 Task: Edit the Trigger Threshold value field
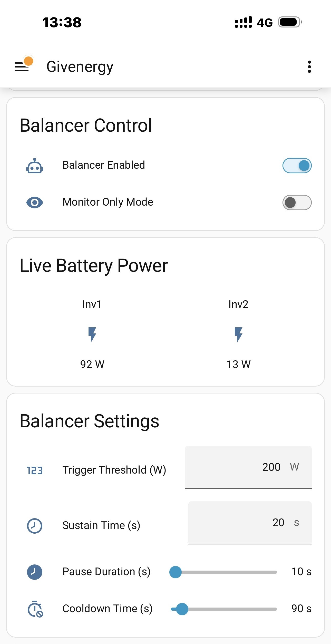[248, 467]
